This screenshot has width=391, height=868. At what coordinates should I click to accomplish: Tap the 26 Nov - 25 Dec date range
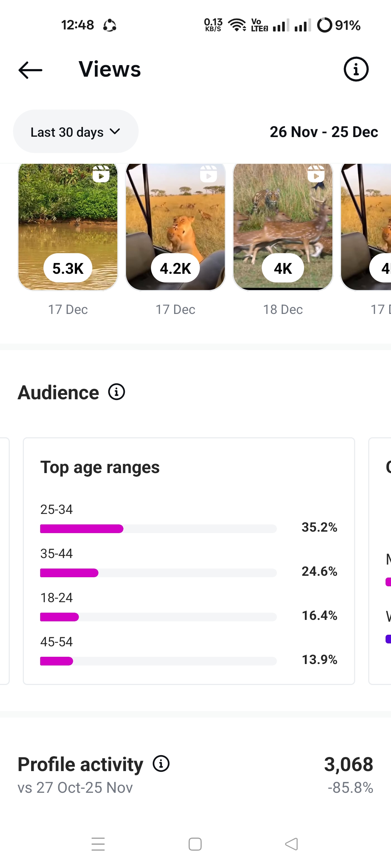click(x=324, y=132)
